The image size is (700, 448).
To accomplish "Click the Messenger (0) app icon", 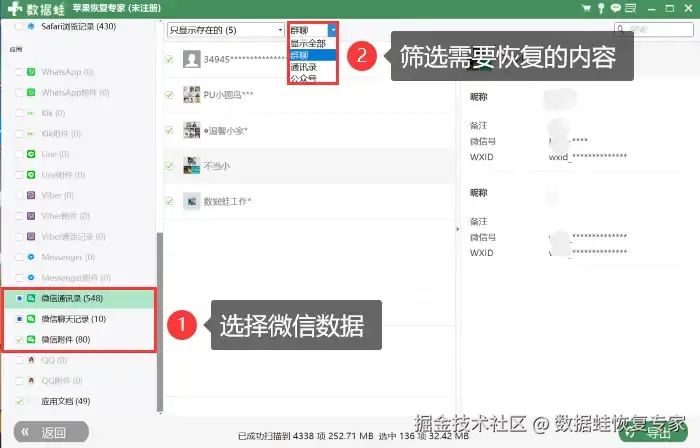I will click(31, 257).
